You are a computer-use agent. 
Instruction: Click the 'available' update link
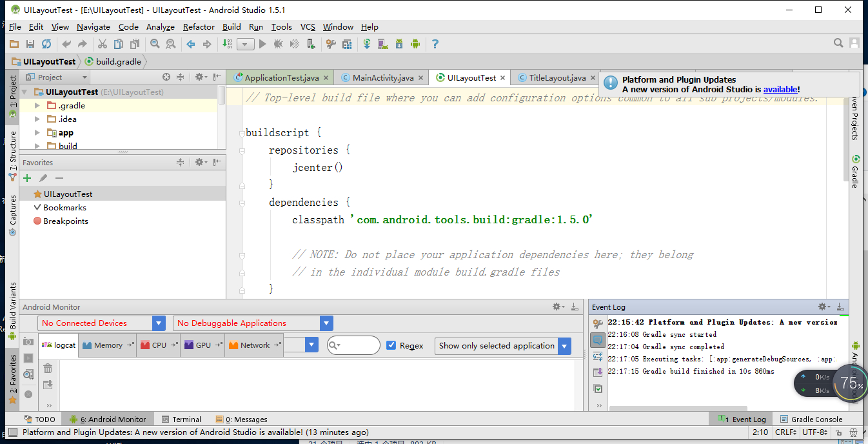pos(780,90)
